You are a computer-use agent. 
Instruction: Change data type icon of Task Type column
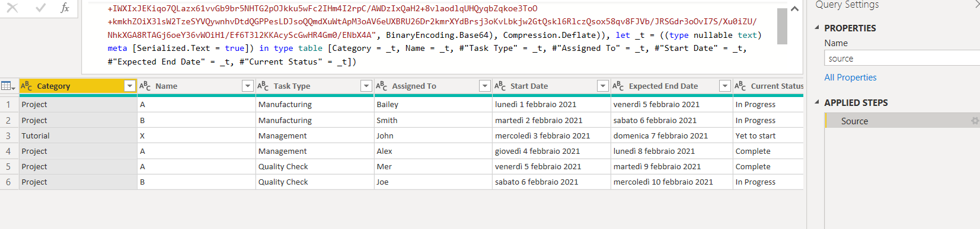tap(263, 86)
